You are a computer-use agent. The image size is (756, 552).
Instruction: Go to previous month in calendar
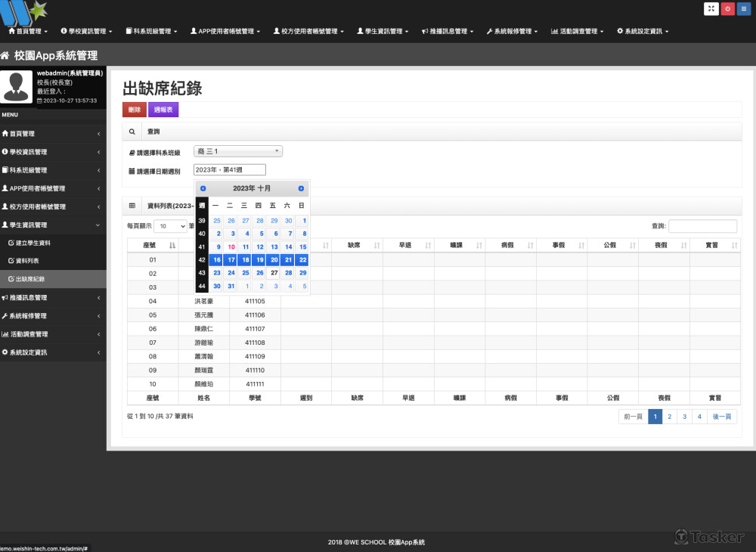[x=203, y=188]
